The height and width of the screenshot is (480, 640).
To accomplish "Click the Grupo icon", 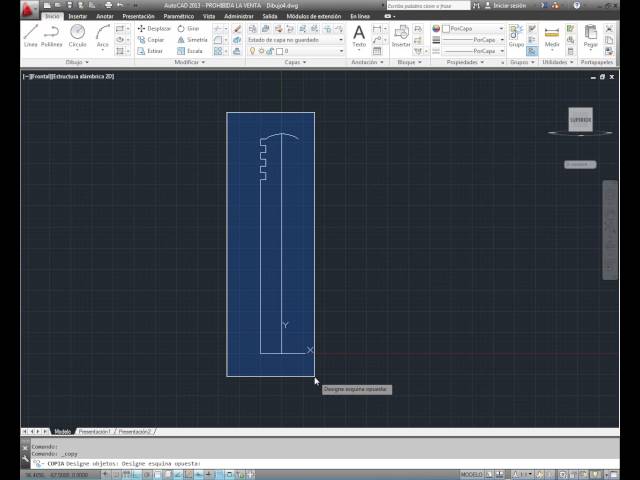I will 516,36.
